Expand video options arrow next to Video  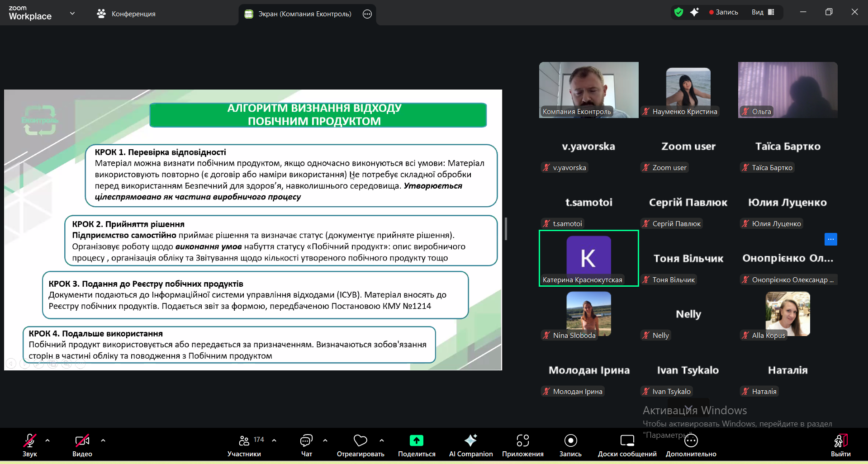[x=103, y=440]
